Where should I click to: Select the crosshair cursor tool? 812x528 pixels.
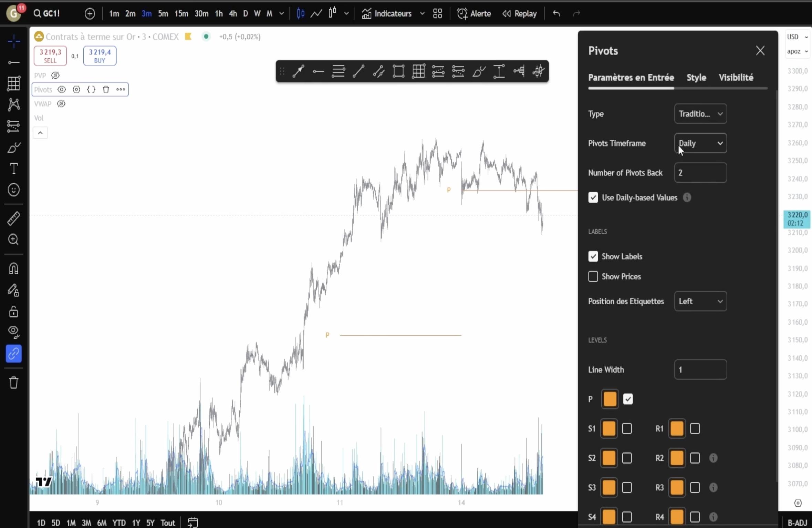tap(14, 41)
